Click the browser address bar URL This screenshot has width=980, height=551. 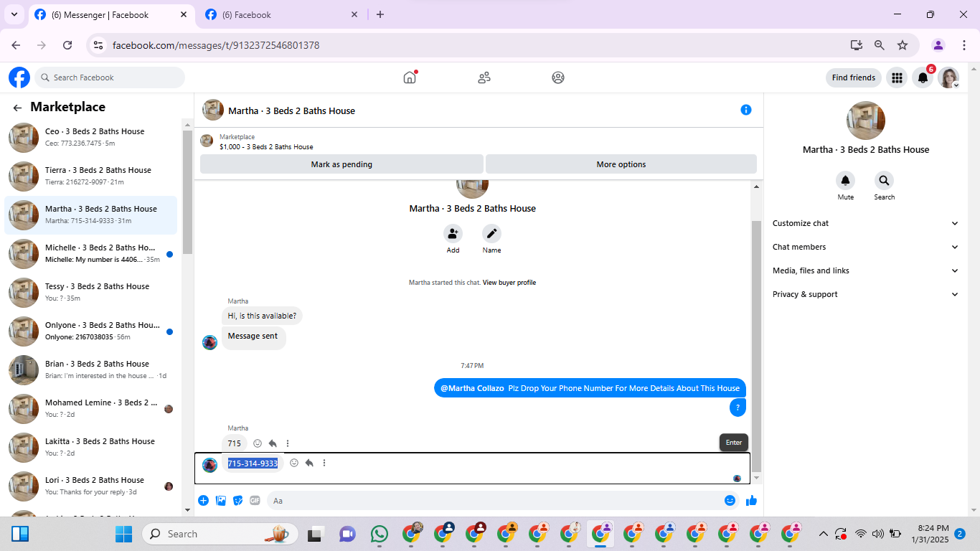pos(216,45)
